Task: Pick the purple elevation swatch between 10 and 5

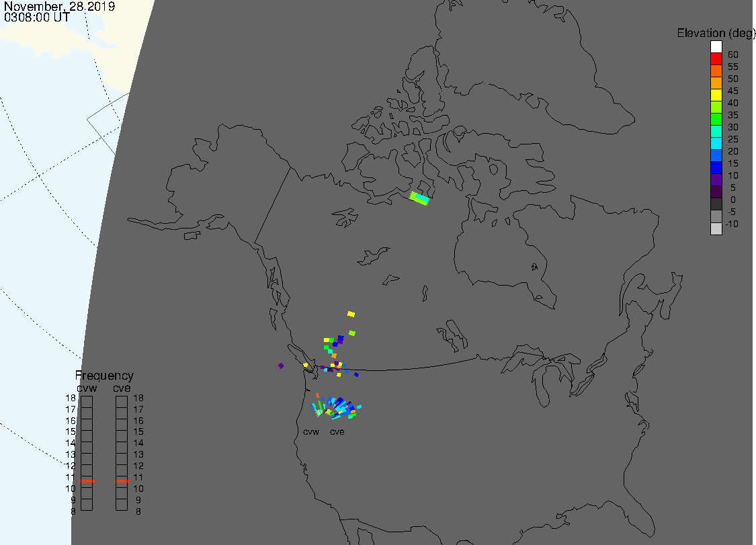Action: tap(716, 179)
